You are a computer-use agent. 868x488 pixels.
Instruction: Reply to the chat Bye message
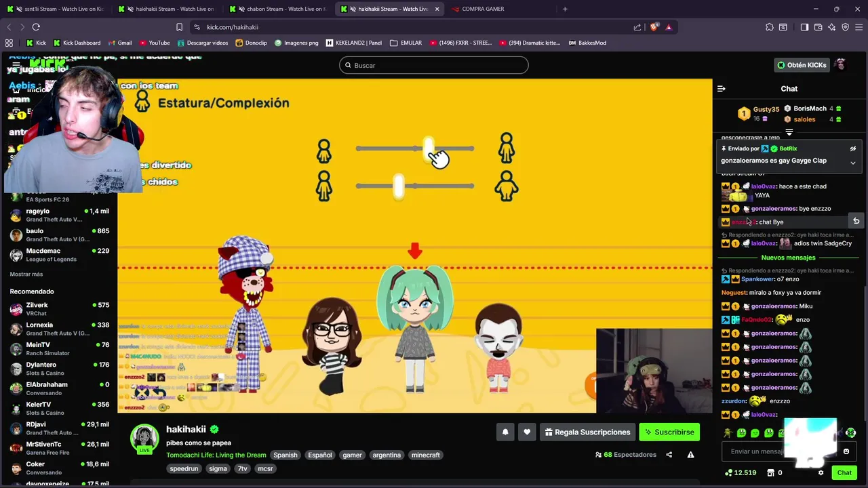[856, 222]
